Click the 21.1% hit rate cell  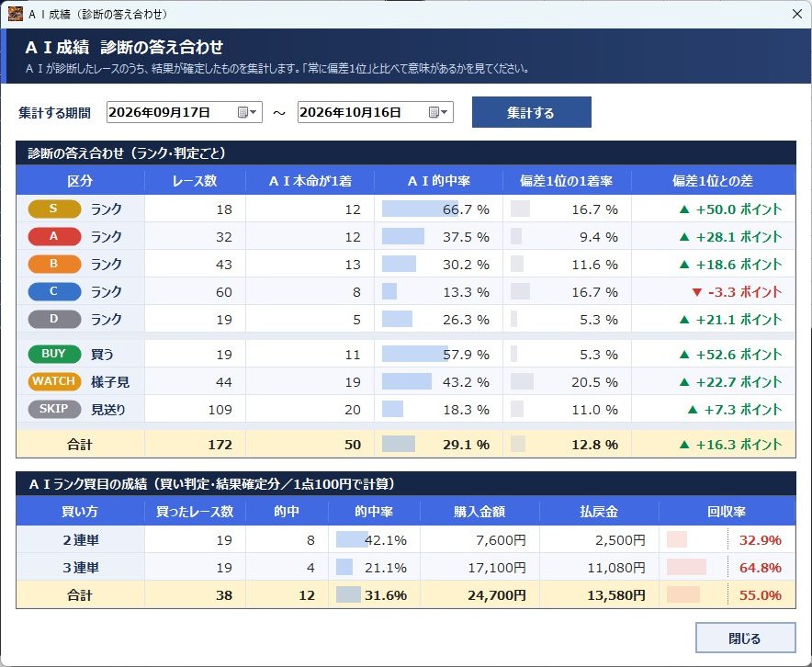[x=374, y=567]
